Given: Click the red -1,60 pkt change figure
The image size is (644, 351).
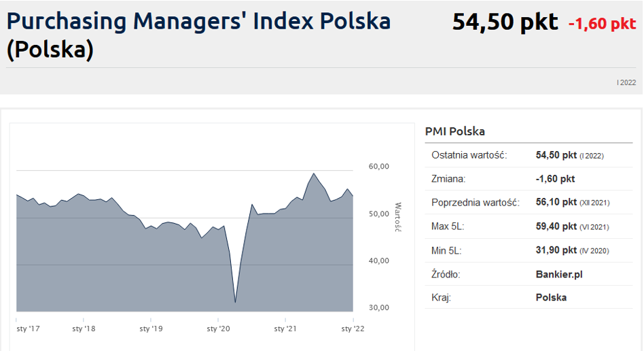Looking at the screenshot, I should [602, 24].
